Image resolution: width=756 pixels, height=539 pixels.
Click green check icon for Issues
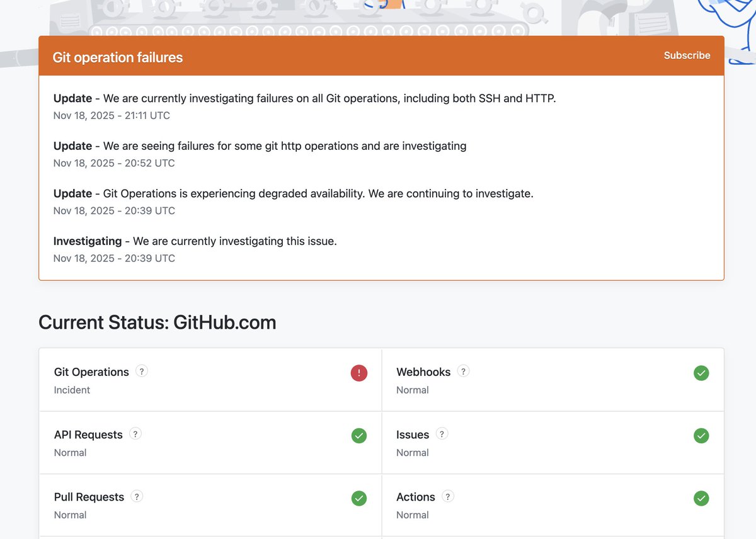pyautogui.click(x=701, y=435)
